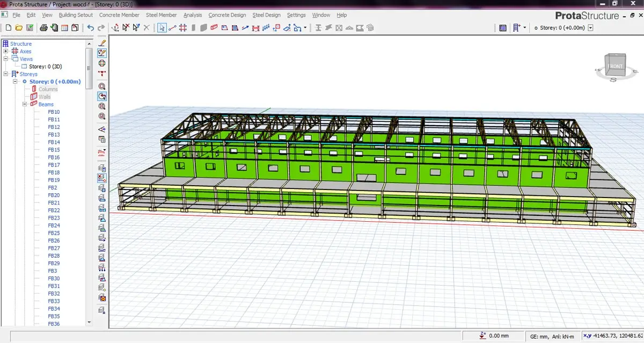Open the Steel Design menu
This screenshot has width=644, height=343.
pyautogui.click(x=266, y=15)
